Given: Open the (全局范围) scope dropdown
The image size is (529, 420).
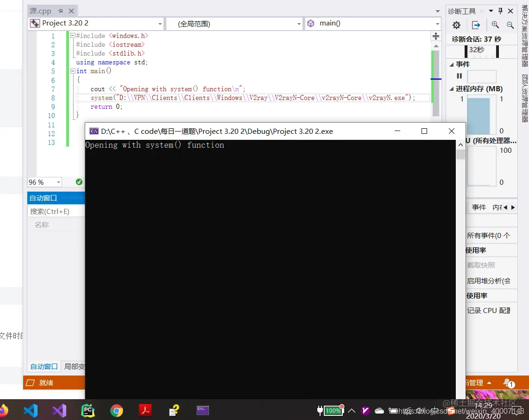Looking at the screenshot, I should (299, 24).
